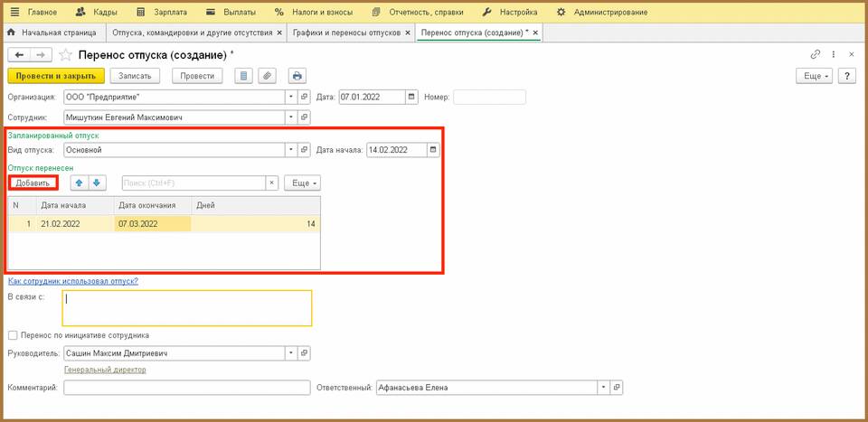868x422 pixels.
Task: Click the printer icon in the document toolbar
Action: (x=297, y=76)
